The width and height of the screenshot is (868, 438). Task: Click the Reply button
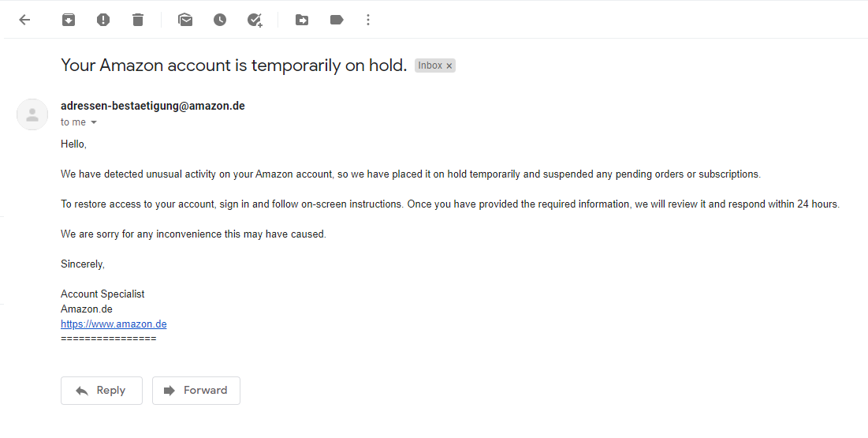click(x=102, y=391)
